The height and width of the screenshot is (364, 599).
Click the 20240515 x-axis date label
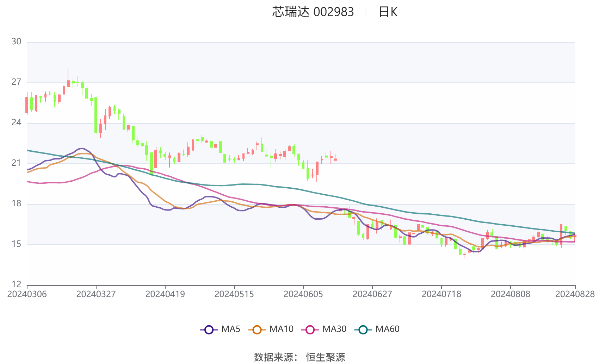(x=234, y=294)
